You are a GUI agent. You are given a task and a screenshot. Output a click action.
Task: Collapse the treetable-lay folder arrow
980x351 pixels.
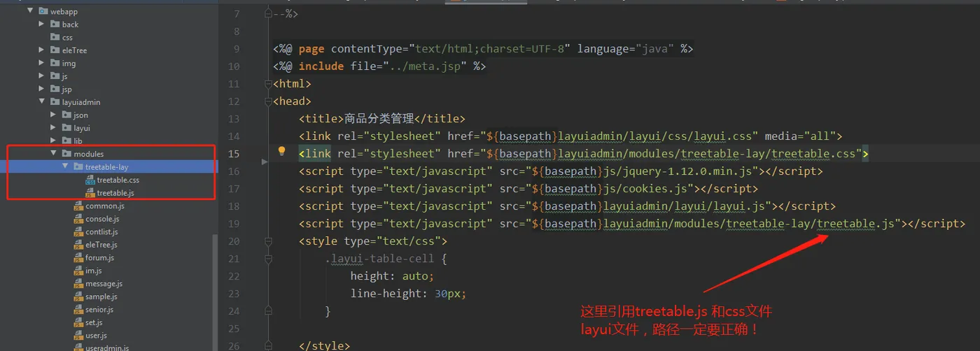[x=64, y=166]
